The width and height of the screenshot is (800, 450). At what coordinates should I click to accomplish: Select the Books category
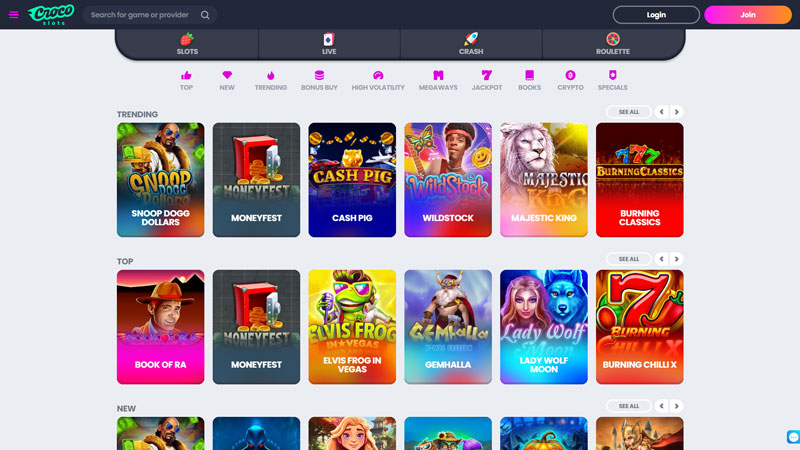coord(530,81)
